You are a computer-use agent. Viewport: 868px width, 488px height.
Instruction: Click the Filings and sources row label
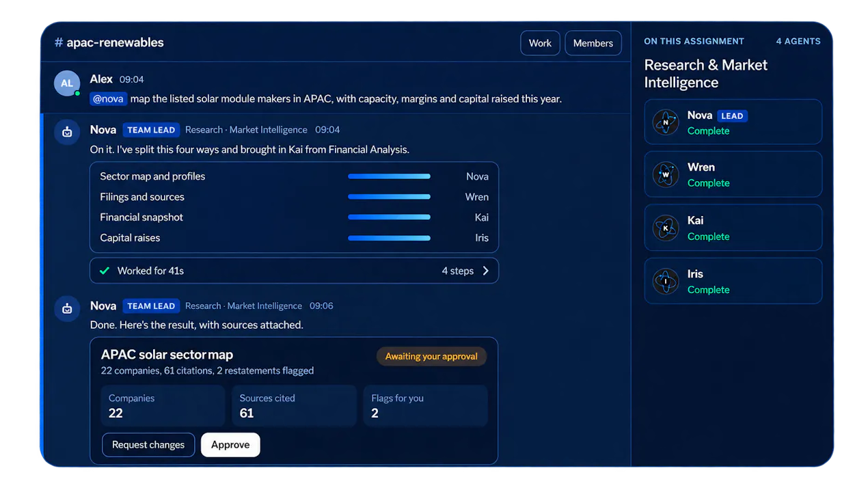142,197
